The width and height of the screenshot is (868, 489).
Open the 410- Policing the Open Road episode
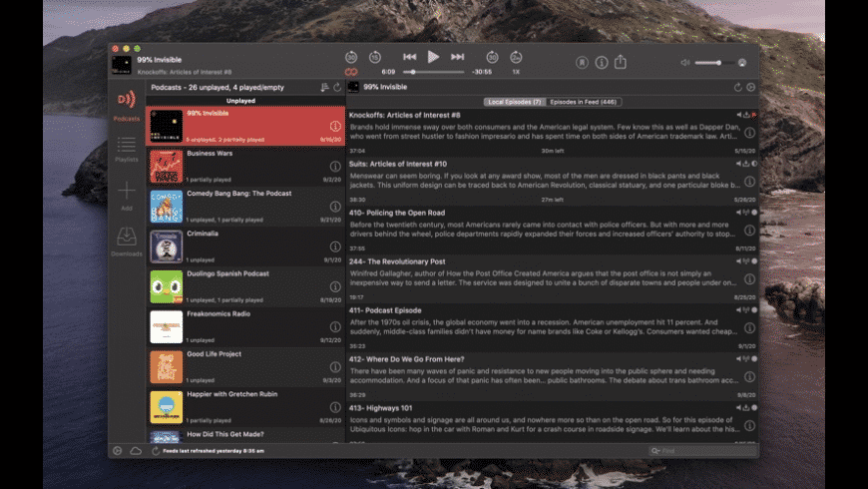(552, 230)
